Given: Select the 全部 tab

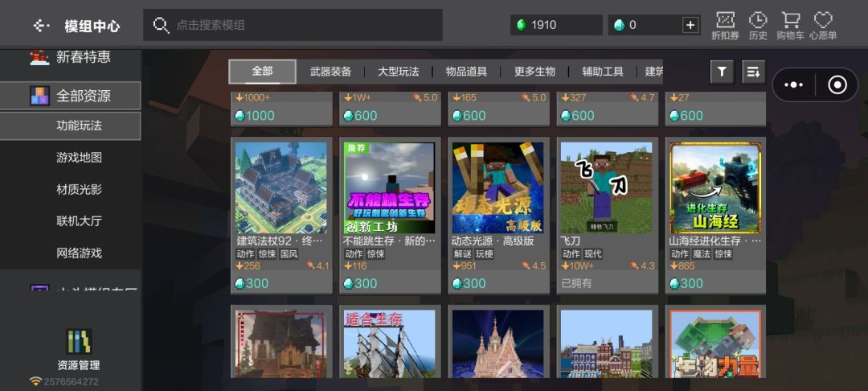Looking at the screenshot, I should coord(262,72).
